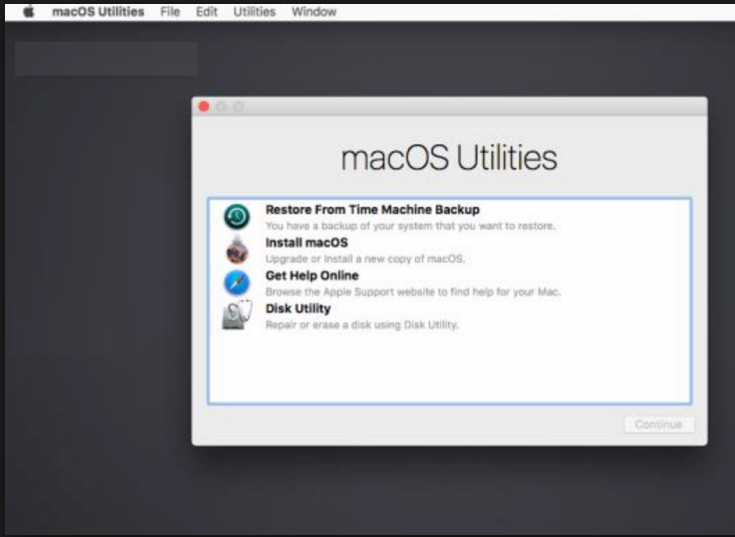This screenshot has width=735, height=537.
Task: Open the Apple menu
Action: [29, 11]
